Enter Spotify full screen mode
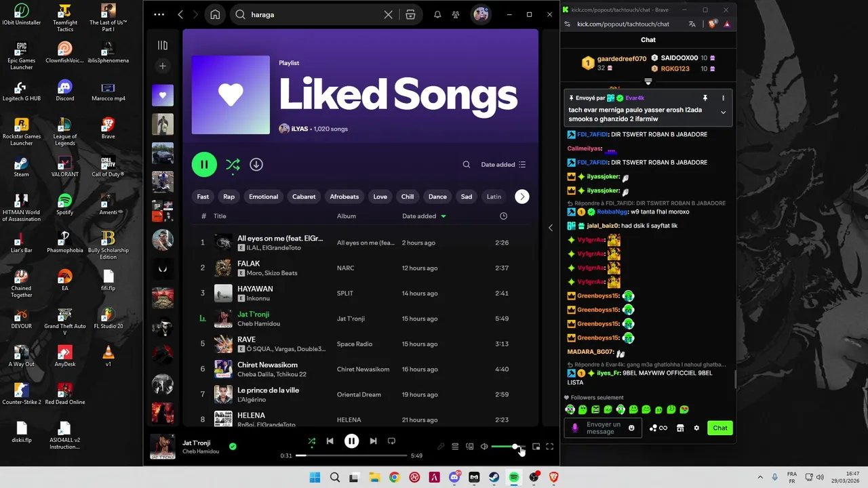Viewport: 868px width, 488px height. coord(550,447)
